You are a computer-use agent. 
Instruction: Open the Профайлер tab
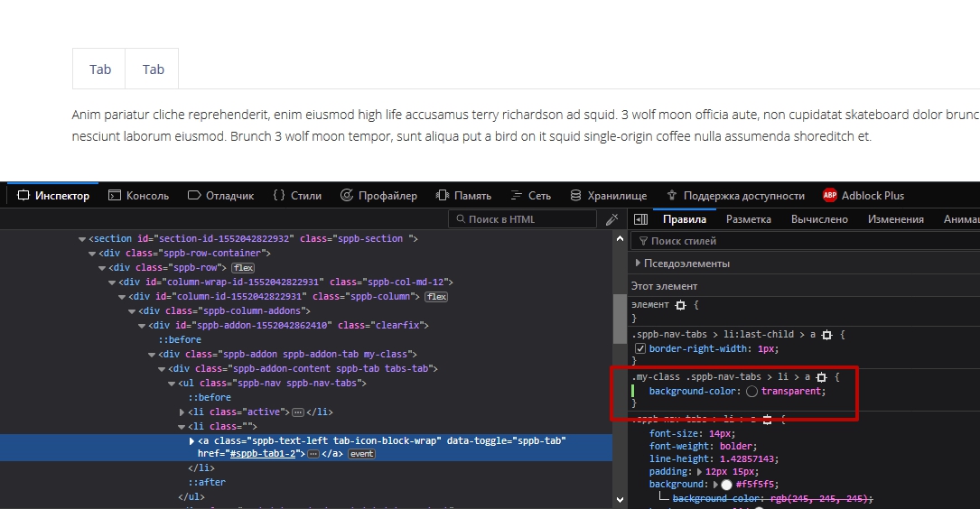tap(378, 196)
